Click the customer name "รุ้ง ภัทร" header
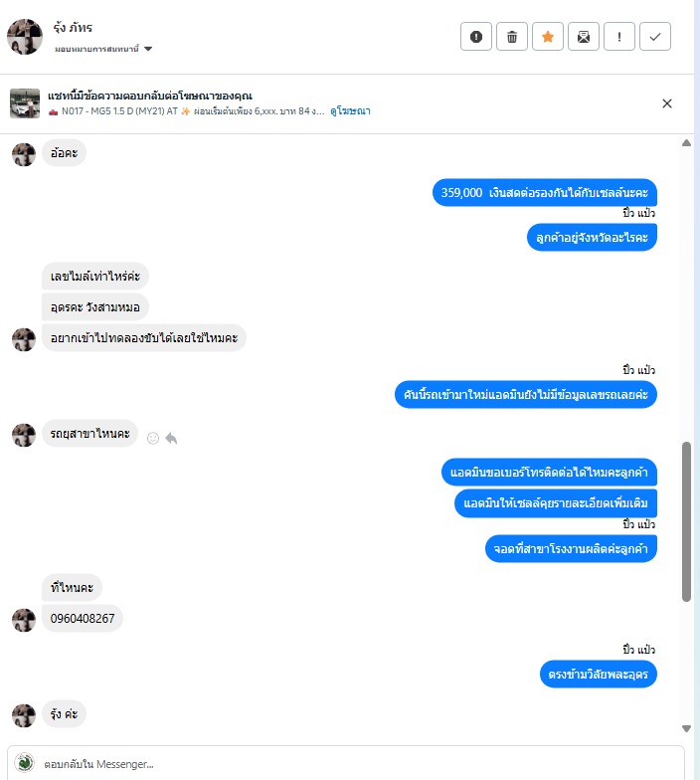This screenshot has height=780, width=700. pos(74,28)
